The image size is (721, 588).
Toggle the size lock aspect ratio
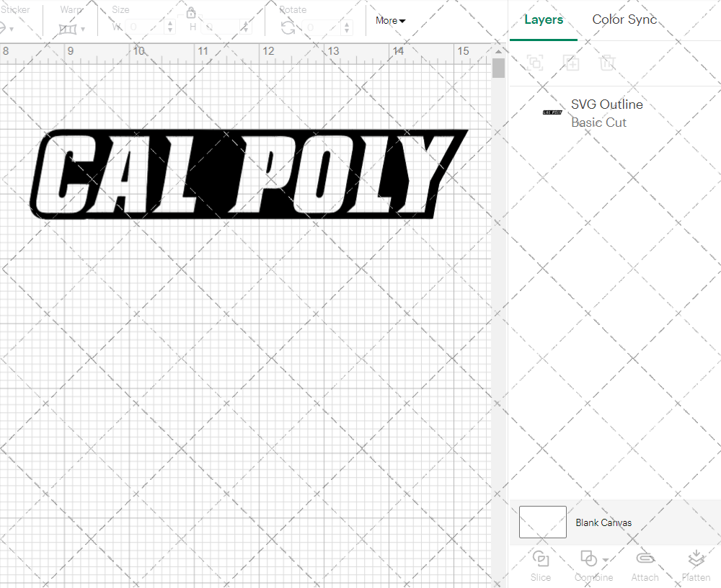pos(191,12)
